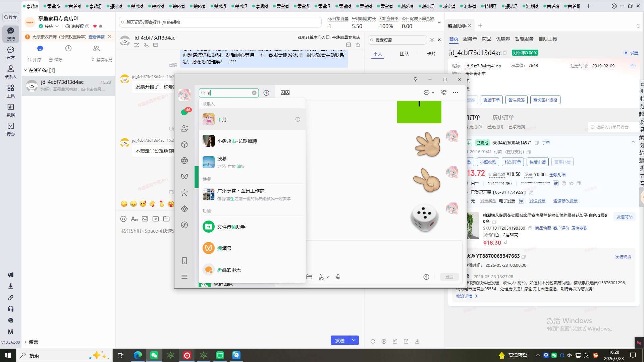Open WeChat hamburger menu at sidebar bottom
Screen dimensions: 644x362
(x=184, y=277)
